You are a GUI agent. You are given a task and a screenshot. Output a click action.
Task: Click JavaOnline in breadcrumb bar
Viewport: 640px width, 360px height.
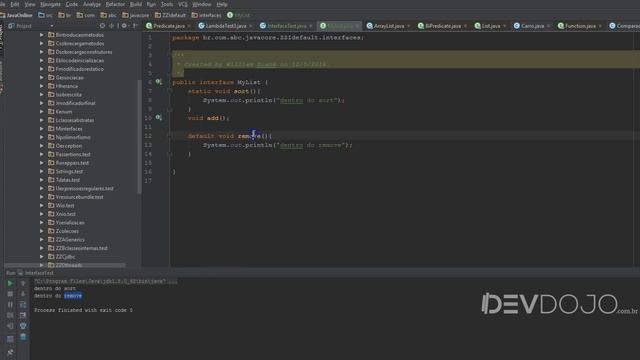point(16,15)
